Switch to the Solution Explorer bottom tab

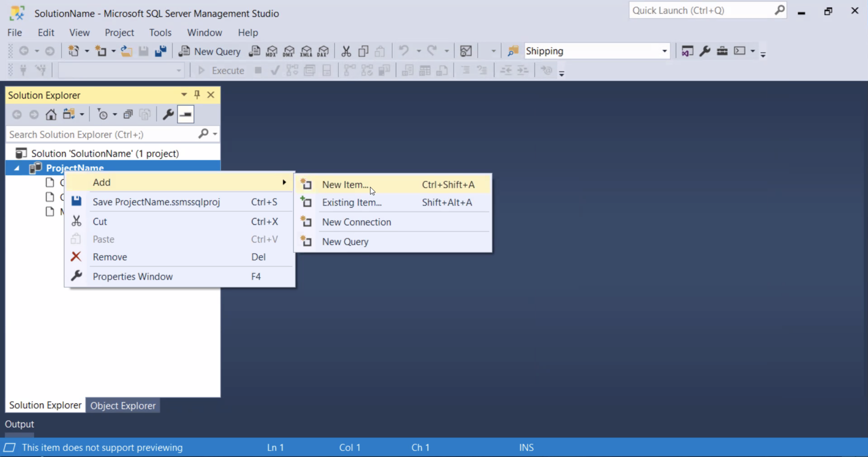[45, 405]
